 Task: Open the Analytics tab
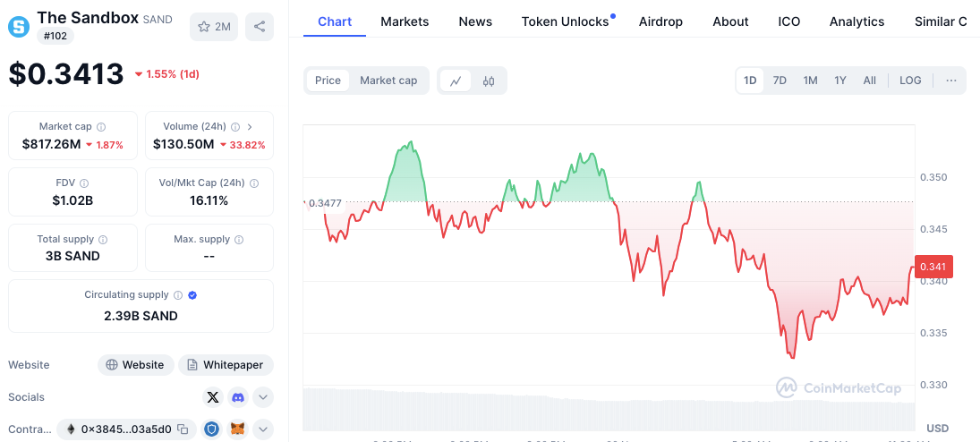click(856, 21)
